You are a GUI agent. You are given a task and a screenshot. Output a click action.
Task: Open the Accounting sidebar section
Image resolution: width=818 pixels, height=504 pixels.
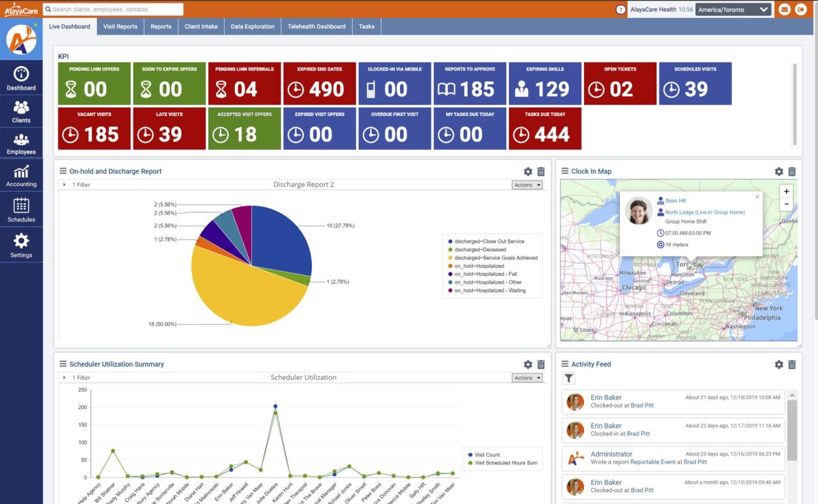point(21,176)
